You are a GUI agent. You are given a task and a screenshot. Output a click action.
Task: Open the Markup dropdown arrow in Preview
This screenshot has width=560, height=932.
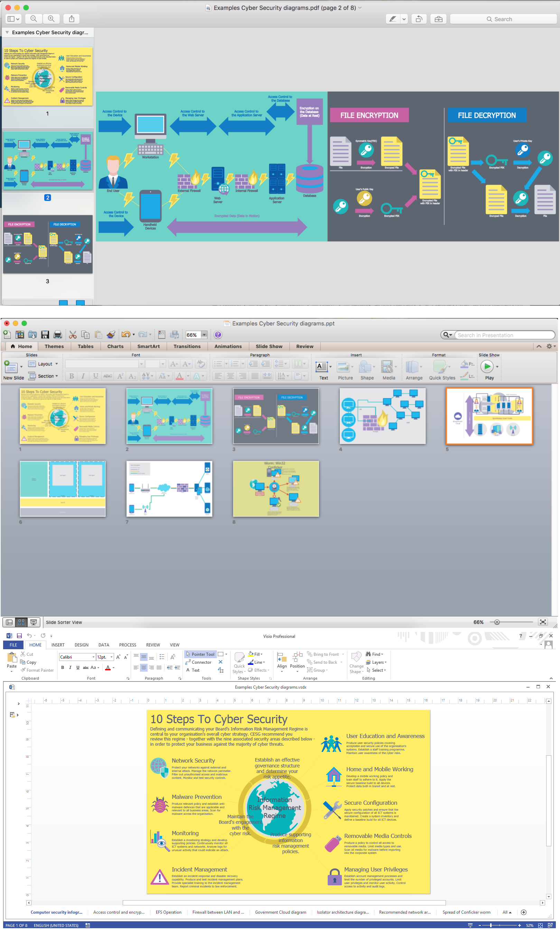pyautogui.click(x=404, y=19)
